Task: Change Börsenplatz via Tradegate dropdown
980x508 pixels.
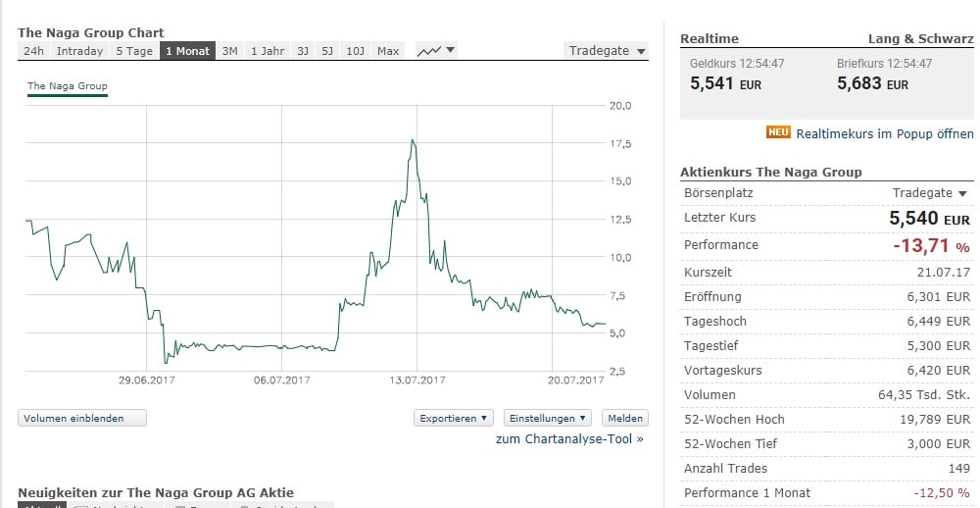Action: click(x=929, y=193)
